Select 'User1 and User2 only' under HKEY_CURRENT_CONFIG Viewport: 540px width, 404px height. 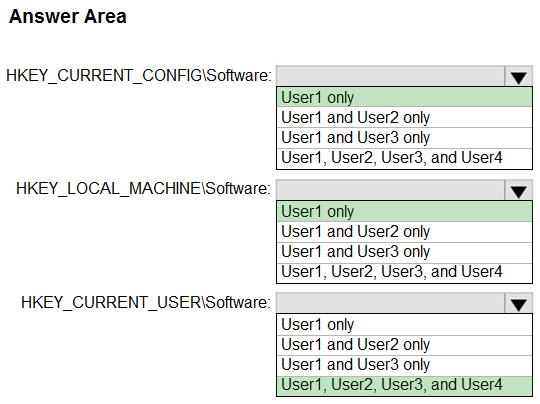tap(404, 117)
